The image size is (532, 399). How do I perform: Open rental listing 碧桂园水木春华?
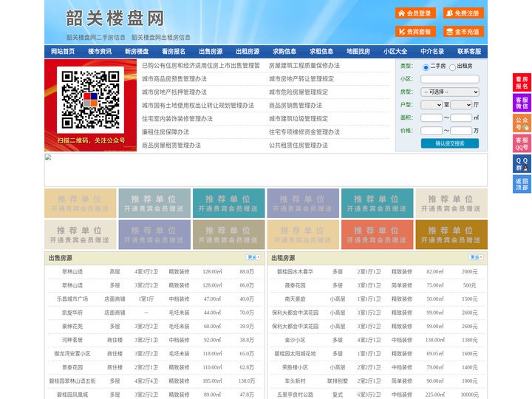tap(295, 272)
